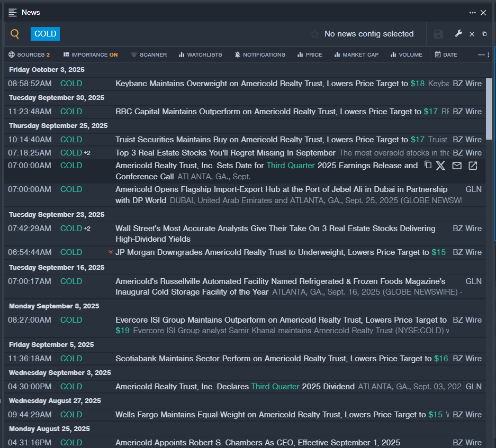Click the COLD ticker on Keybanc row

71,84
